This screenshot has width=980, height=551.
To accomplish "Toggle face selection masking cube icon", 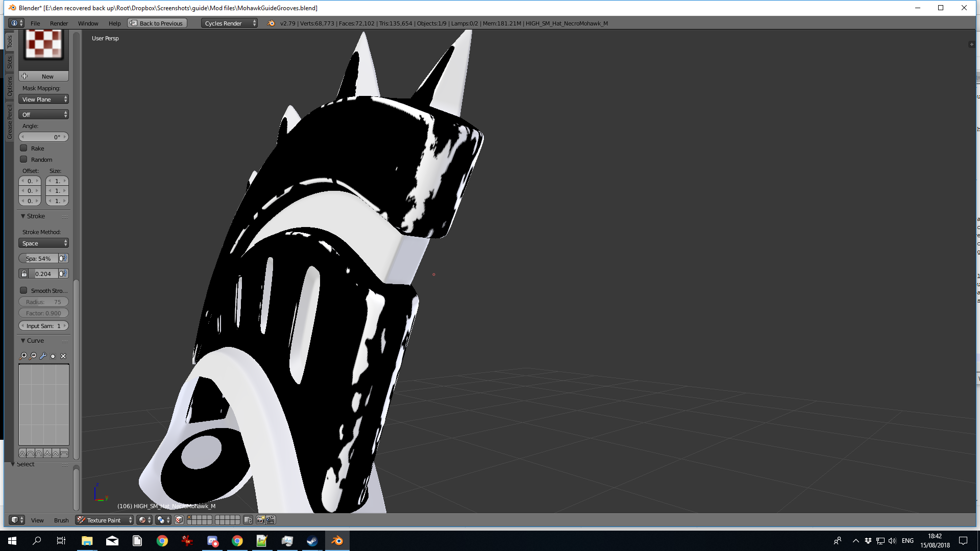I will tap(179, 520).
